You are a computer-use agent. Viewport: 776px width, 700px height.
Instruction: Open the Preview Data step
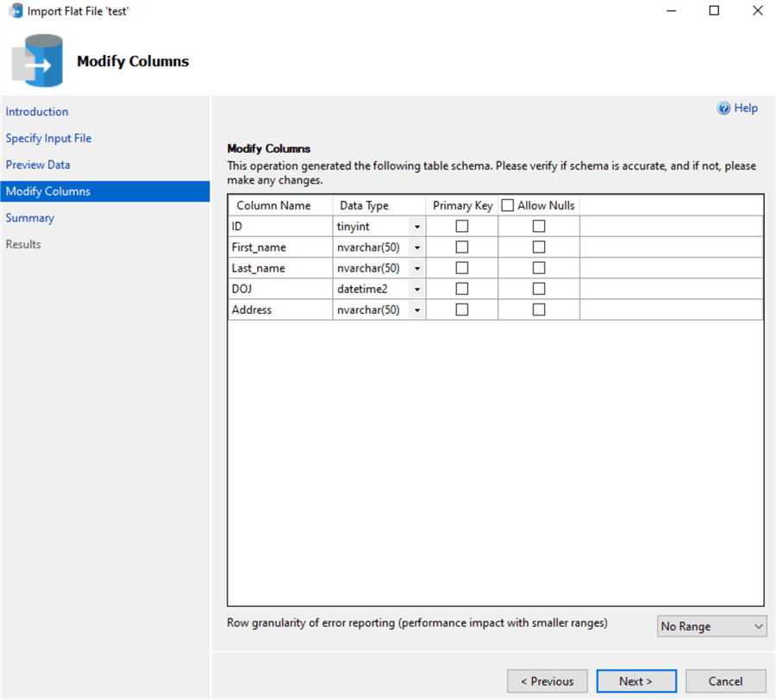coord(37,164)
